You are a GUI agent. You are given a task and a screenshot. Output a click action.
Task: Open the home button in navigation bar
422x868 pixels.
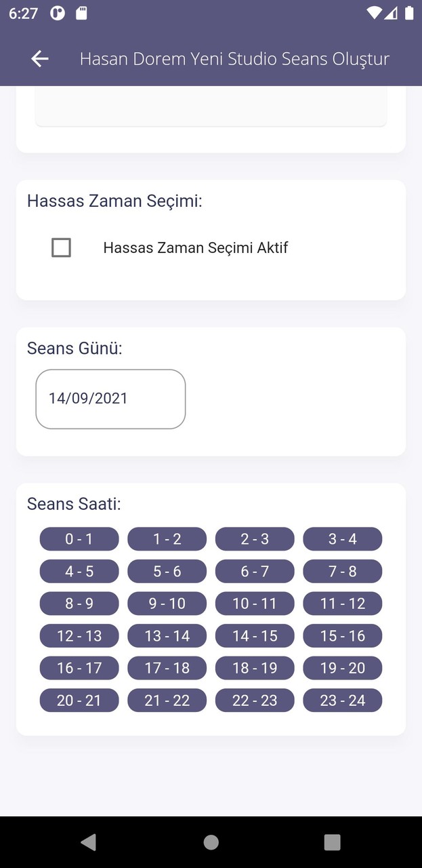tap(211, 842)
